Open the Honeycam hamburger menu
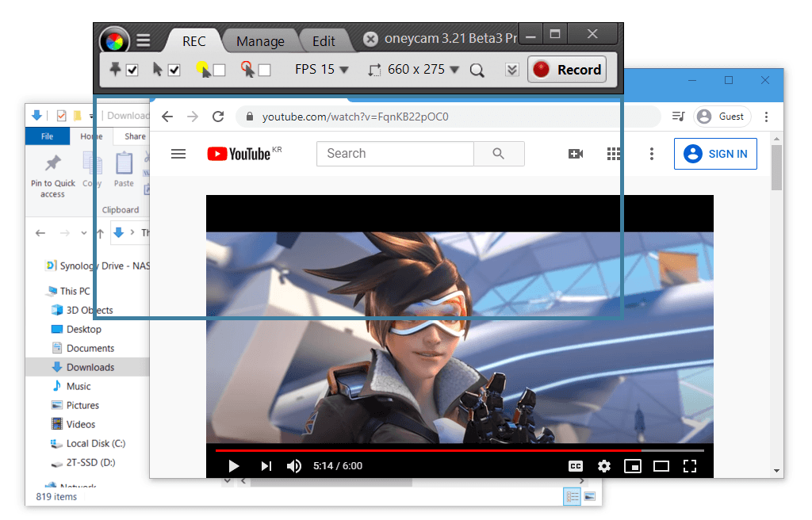Screen dimensions: 812x520 144,40
